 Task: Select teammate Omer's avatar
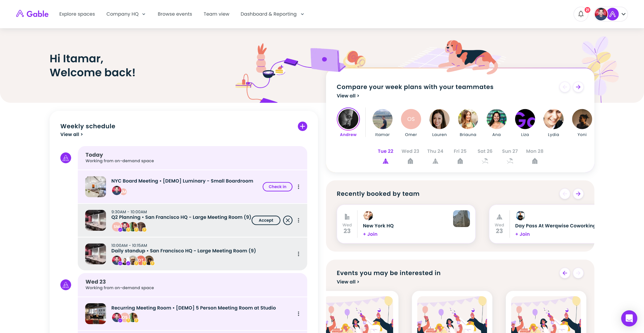pos(411,119)
